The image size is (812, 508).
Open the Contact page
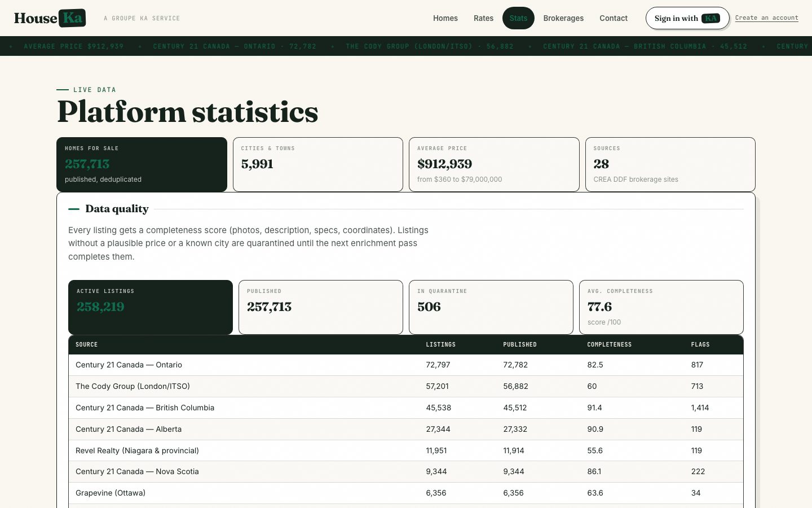(614, 18)
